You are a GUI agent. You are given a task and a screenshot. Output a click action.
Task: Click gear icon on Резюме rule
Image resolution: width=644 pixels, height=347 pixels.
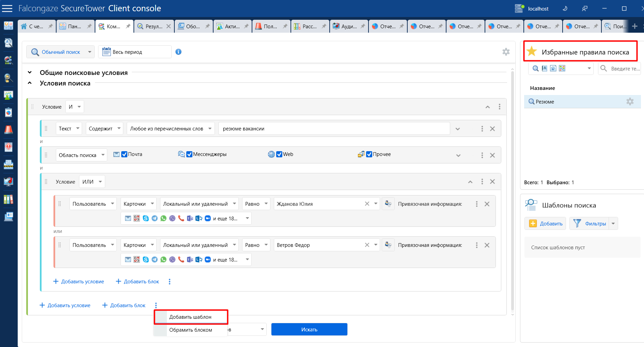click(630, 101)
